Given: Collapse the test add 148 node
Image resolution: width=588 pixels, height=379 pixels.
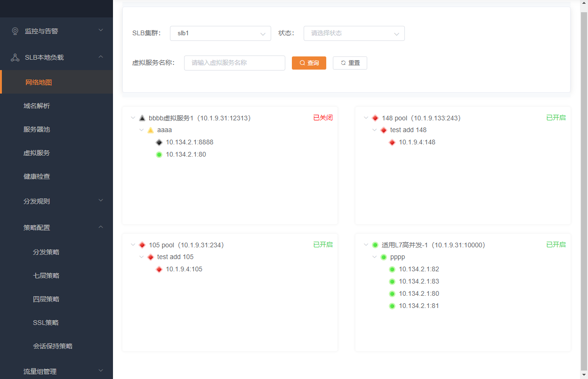Looking at the screenshot, I should click(375, 130).
